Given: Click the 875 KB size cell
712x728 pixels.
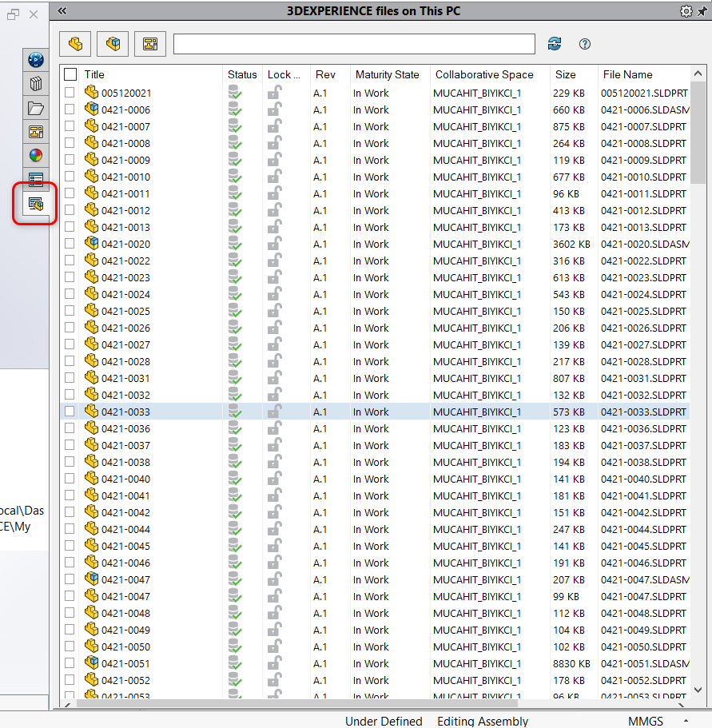Looking at the screenshot, I should 569,127.
